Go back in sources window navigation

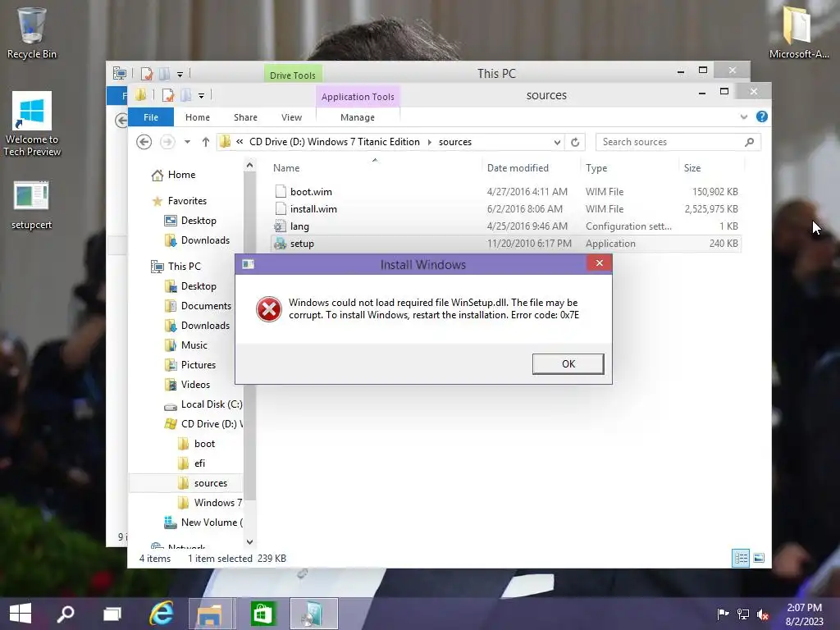click(x=144, y=142)
